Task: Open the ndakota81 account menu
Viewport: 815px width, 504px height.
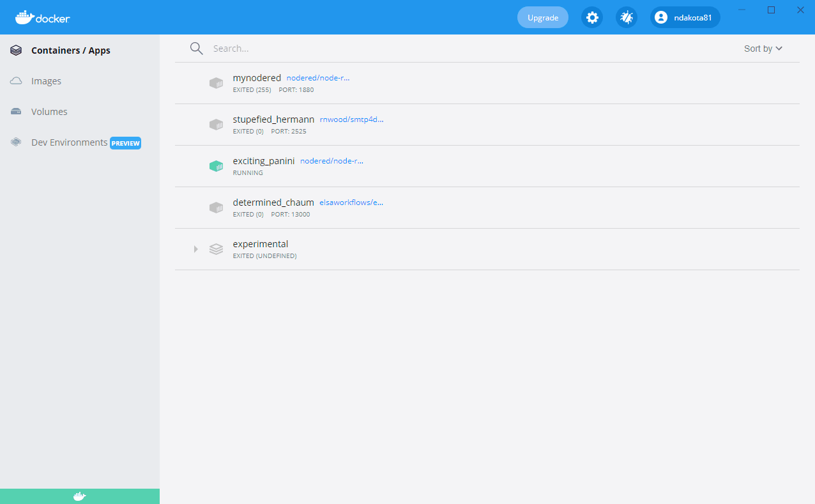Action: tap(685, 17)
